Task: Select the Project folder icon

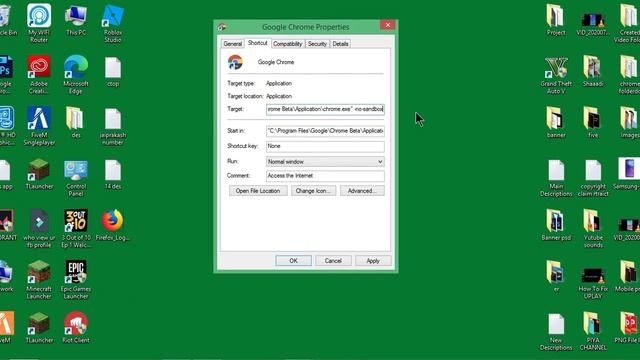Action: pos(556,20)
